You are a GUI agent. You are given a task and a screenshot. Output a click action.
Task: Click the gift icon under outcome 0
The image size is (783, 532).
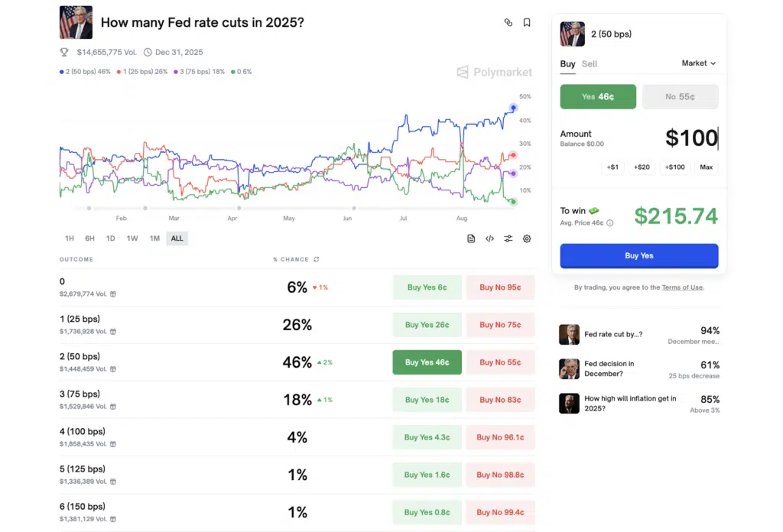[x=113, y=294]
